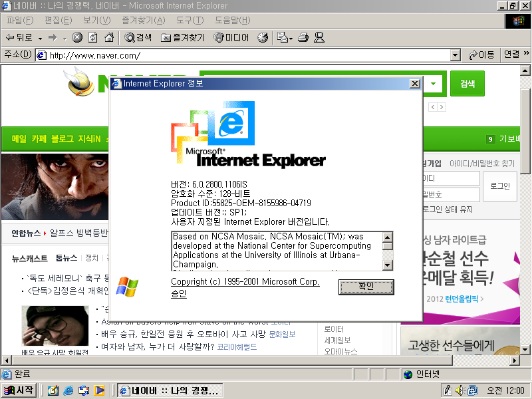Click the Windows Media Player quick launch icon
The image size is (532, 399).
click(99, 390)
